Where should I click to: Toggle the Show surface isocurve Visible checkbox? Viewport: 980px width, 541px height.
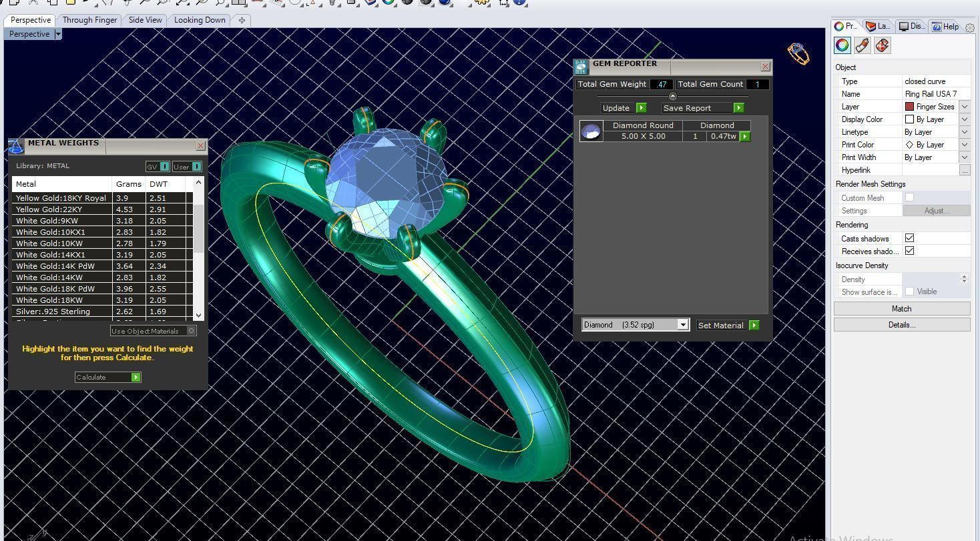point(909,292)
